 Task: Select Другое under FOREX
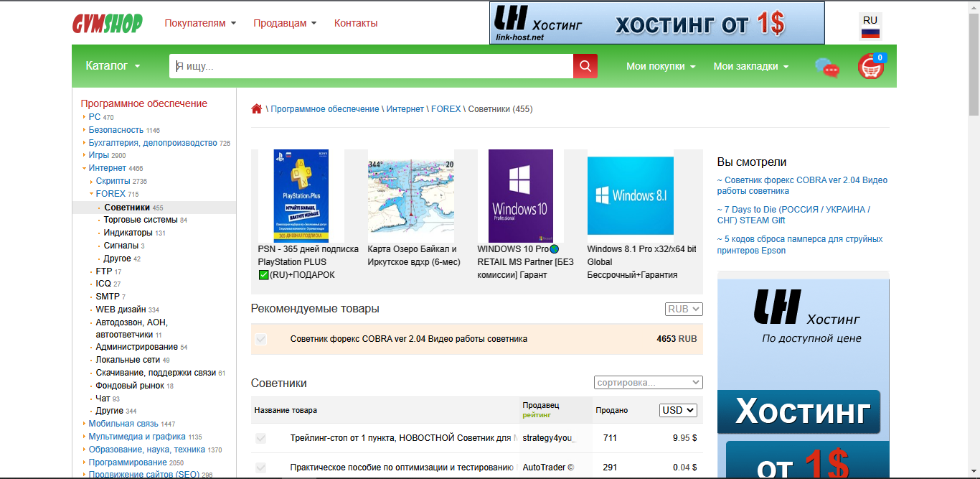tap(118, 259)
